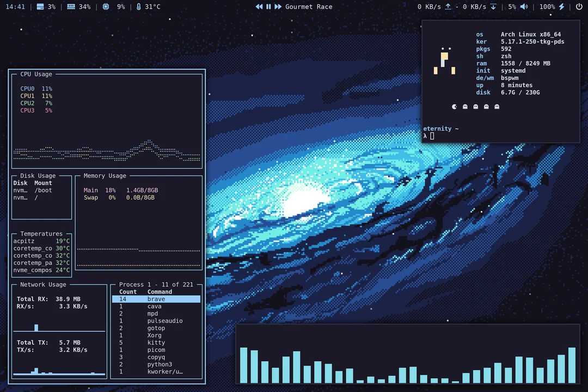
Task: Click the song title Gourmet Race
Action: [x=309, y=7]
